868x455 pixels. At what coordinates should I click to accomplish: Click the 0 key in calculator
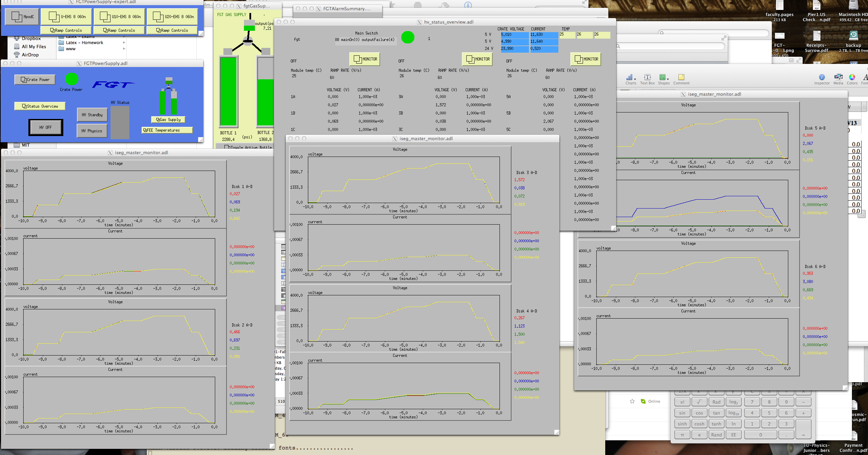tap(760, 435)
